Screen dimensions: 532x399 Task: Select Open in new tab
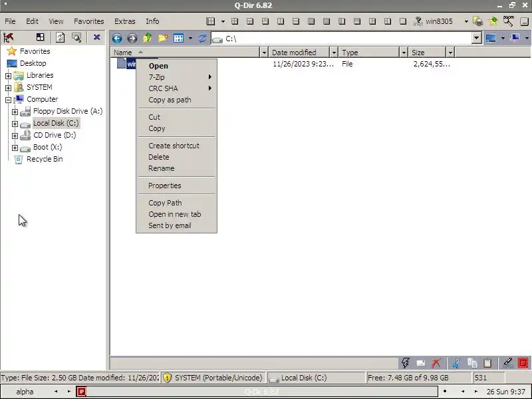click(x=176, y=214)
